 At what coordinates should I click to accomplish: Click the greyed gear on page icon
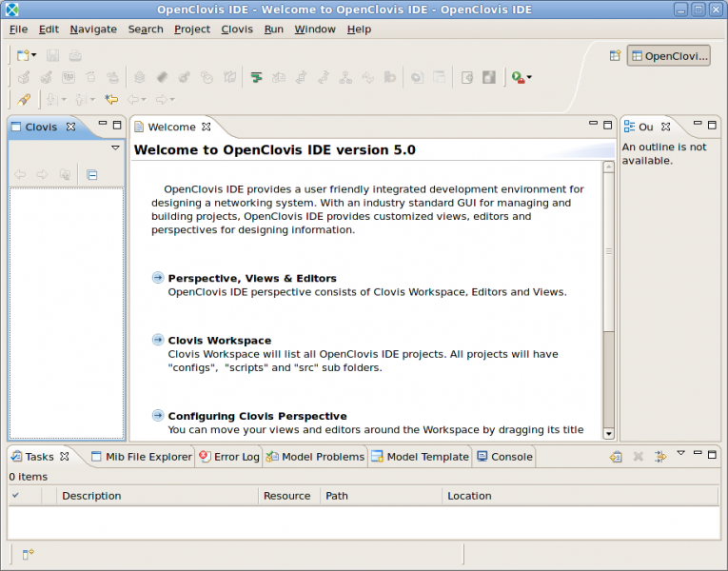pos(417,77)
